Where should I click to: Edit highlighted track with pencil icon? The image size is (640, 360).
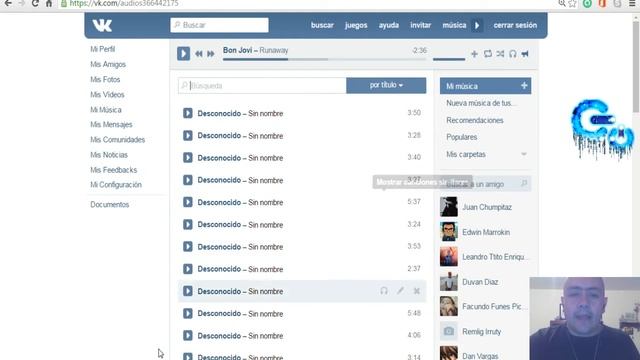click(x=400, y=291)
